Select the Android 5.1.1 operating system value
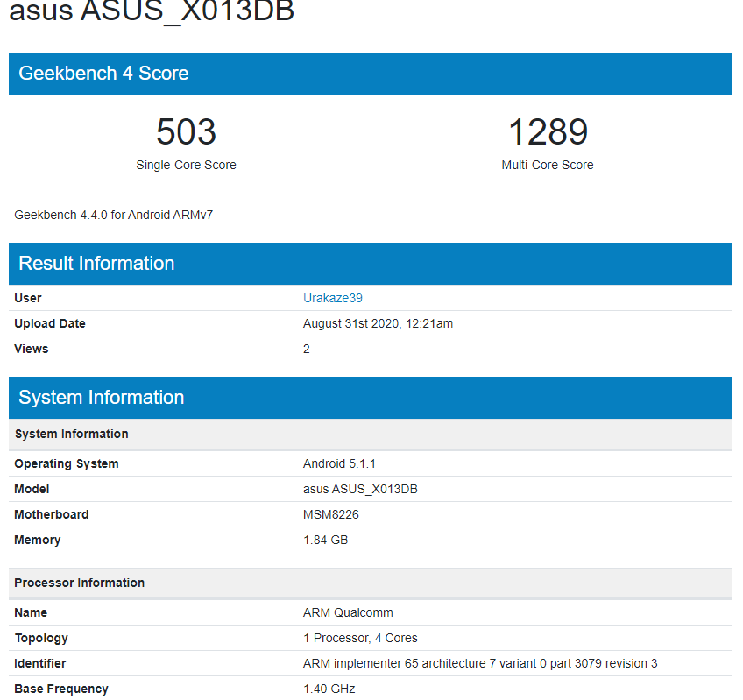Image resolution: width=743 pixels, height=700 pixels. click(x=339, y=464)
